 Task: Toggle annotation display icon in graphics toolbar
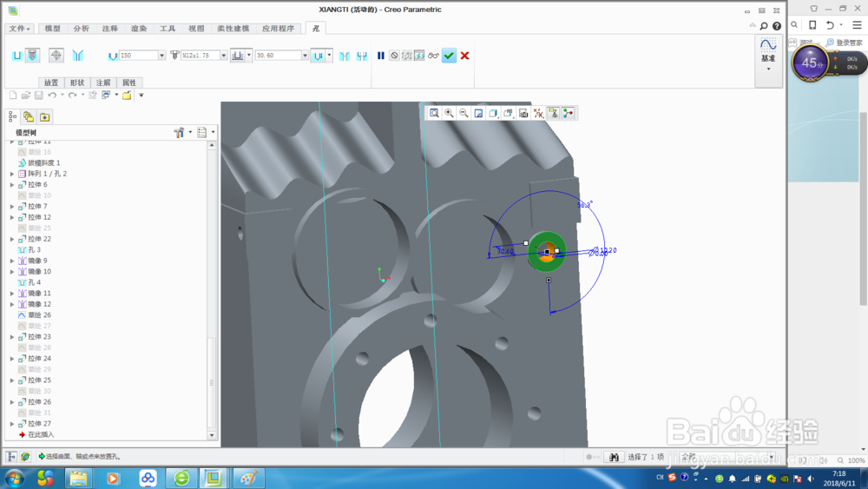[553, 113]
